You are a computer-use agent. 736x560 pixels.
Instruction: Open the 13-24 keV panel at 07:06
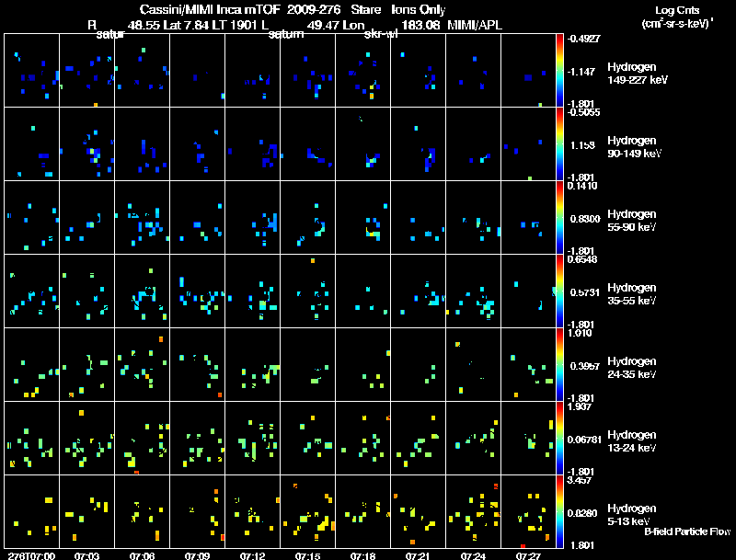coord(142,438)
